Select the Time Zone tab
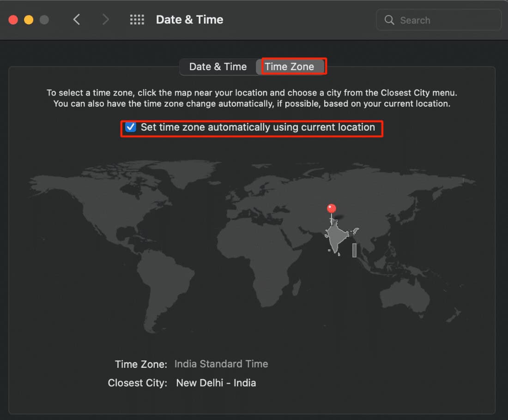This screenshot has width=508, height=420. (292, 66)
